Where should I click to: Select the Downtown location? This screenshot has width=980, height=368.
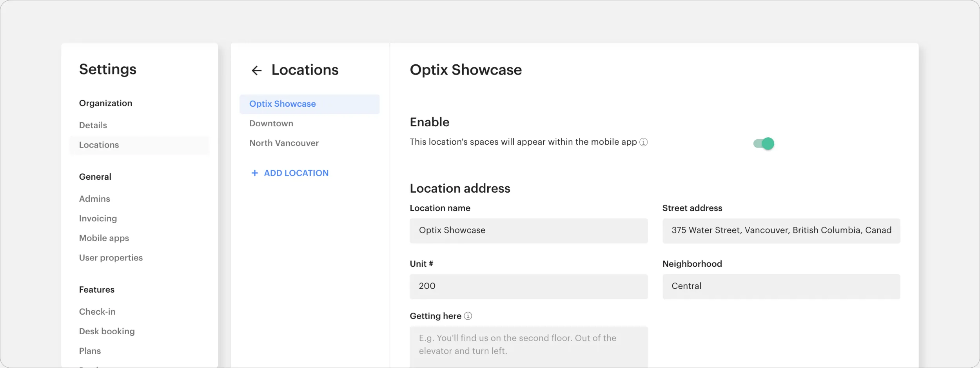271,124
